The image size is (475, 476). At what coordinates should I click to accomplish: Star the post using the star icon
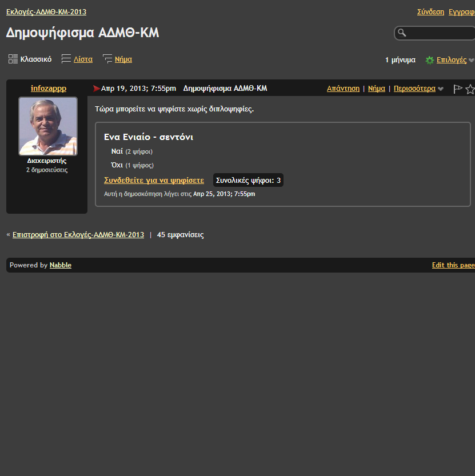tap(470, 89)
